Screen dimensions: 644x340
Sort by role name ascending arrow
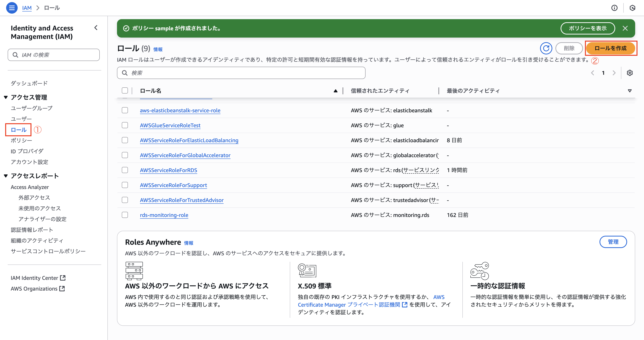click(x=335, y=91)
